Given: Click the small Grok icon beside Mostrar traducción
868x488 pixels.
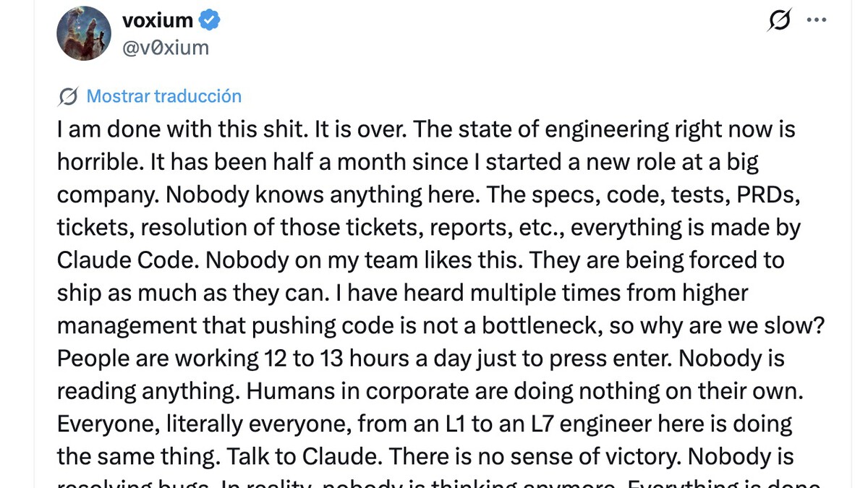Looking at the screenshot, I should [x=68, y=96].
